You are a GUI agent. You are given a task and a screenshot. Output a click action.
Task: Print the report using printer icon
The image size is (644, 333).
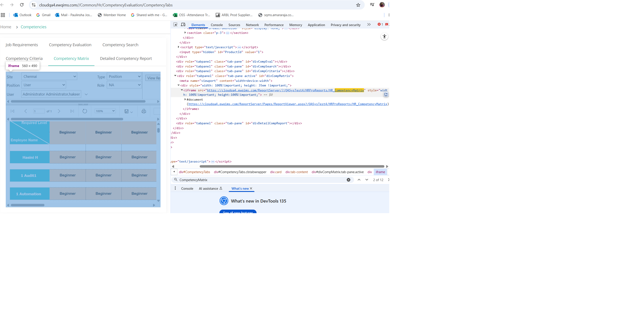144,111
